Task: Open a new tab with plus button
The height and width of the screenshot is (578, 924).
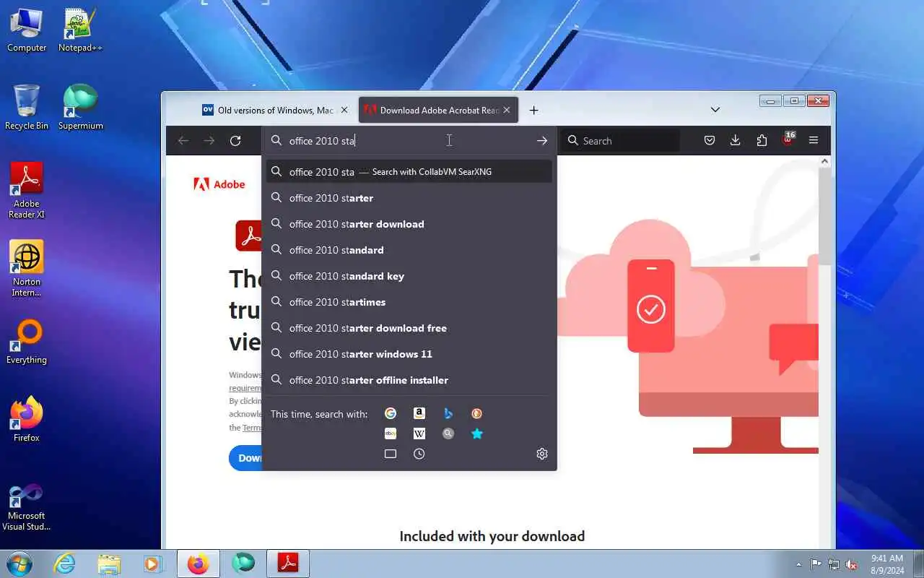Action: click(533, 111)
